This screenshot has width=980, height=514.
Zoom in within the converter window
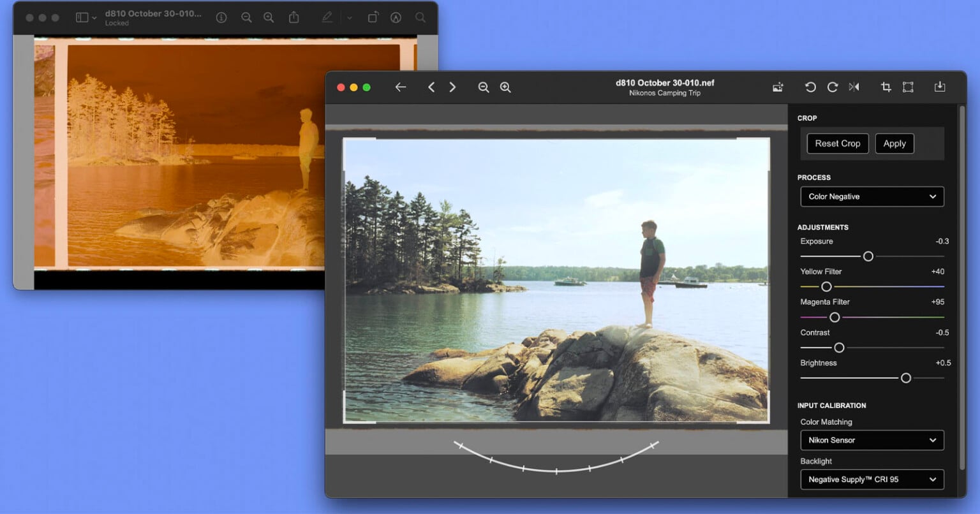[x=505, y=87]
